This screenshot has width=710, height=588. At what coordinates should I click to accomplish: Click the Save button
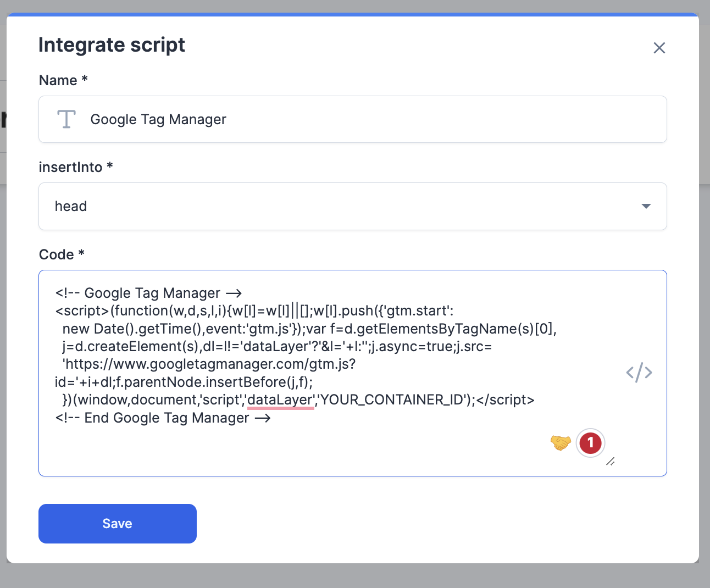pos(117,523)
